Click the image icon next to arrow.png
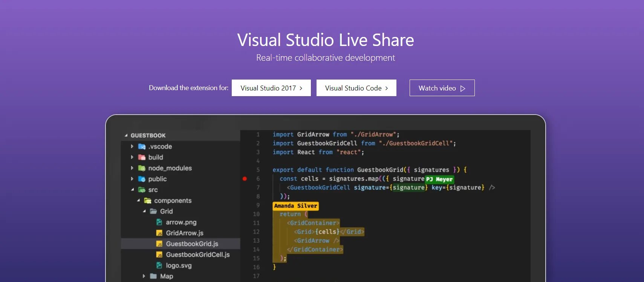Image resolution: width=644 pixels, height=282 pixels. pos(159,222)
